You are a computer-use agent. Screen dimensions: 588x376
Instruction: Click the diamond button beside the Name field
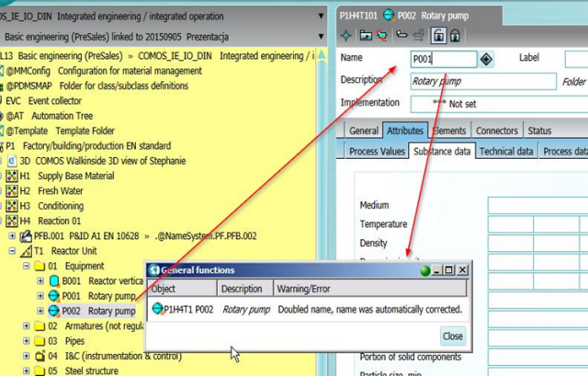click(486, 59)
